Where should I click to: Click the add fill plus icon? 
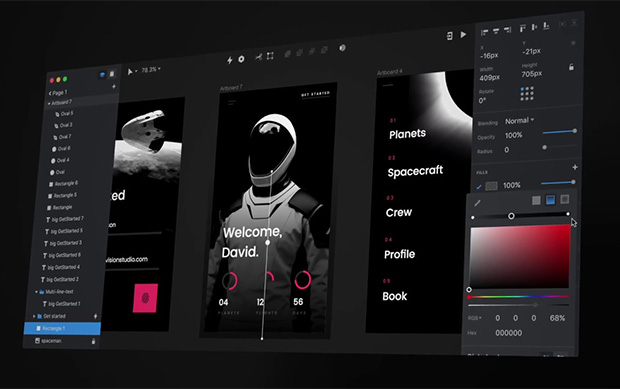575,167
